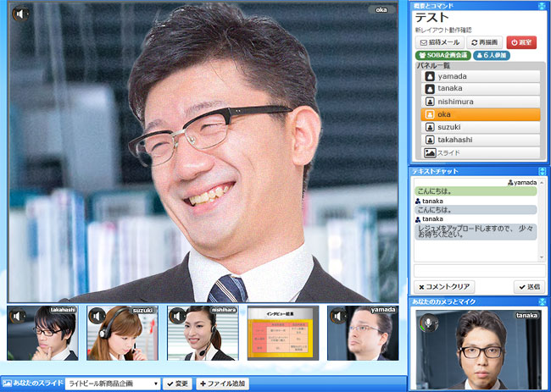Image resolution: width=551 pixels, height=392 pixels.
Task: Click the yamada sender name in chat
Action: pyautogui.click(x=525, y=183)
